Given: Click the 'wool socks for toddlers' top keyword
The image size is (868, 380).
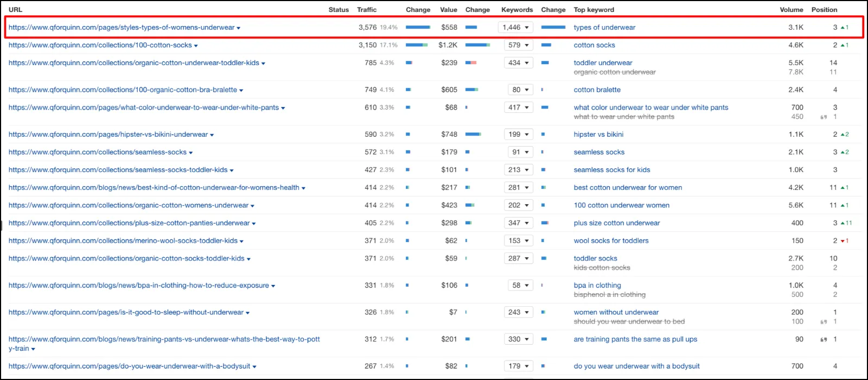Looking at the screenshot, I should [x=611, y=240].
